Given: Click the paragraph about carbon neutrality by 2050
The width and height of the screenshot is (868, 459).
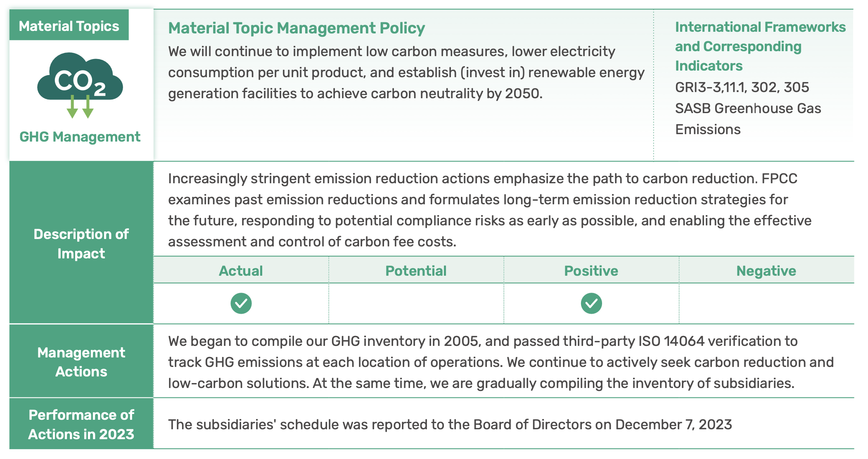Looking at the screenshot, I should pyautogui.click(x=406, y=72).
